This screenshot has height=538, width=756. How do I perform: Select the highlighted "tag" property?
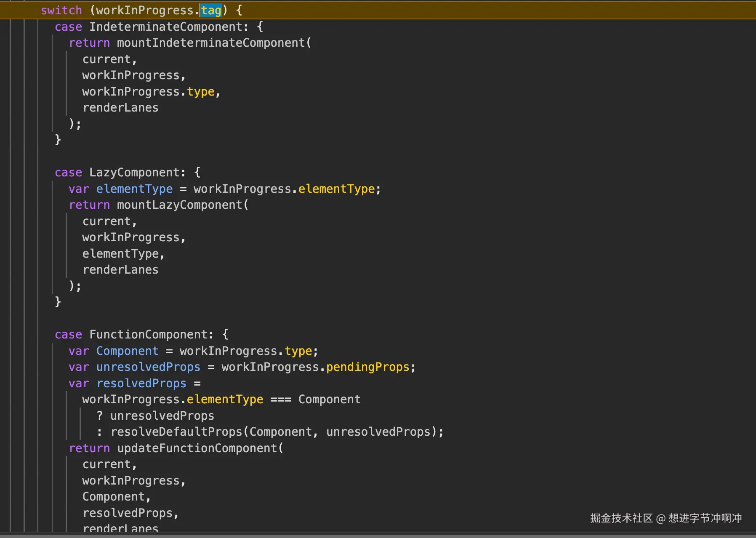coord(211,10)
